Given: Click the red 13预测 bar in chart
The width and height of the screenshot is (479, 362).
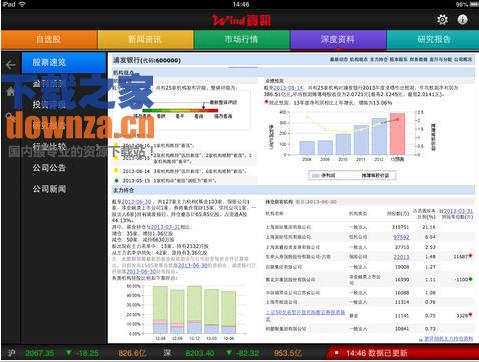Looking at the screenshot, I should [397, 134].
